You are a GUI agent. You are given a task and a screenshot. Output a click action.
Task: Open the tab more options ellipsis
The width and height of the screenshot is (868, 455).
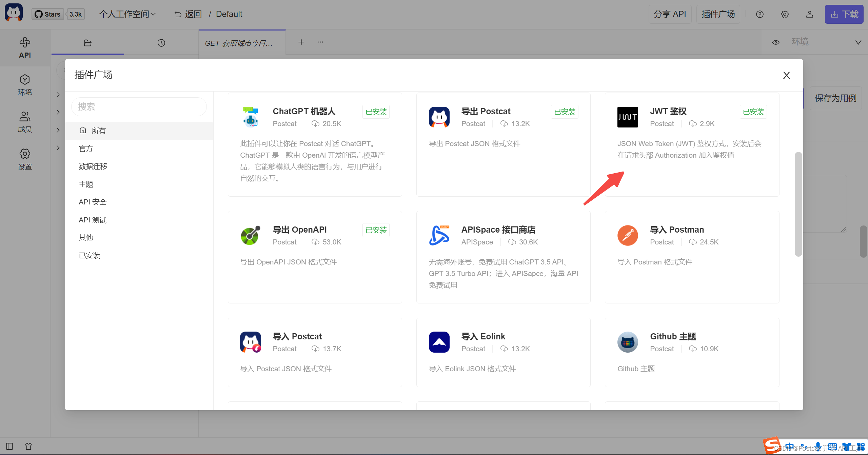[320, 42]
